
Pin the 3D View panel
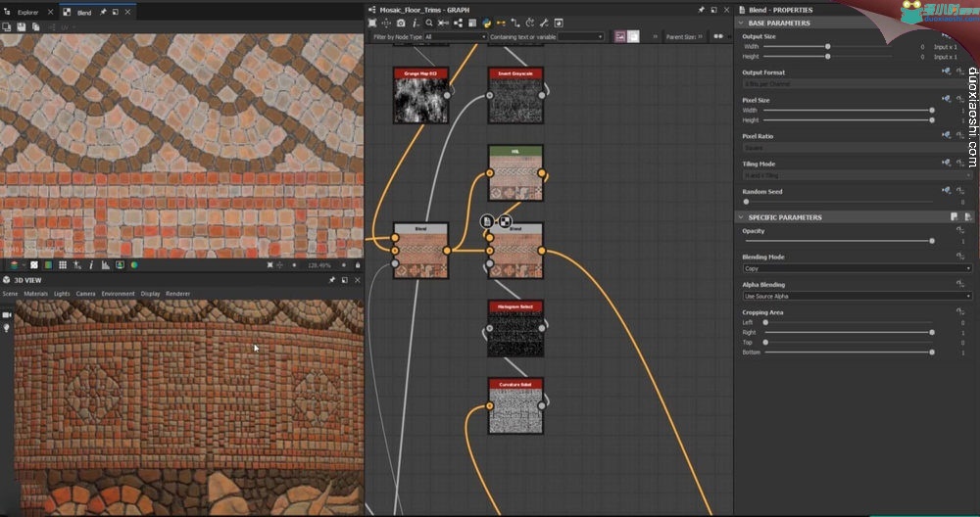coord(332,280)
